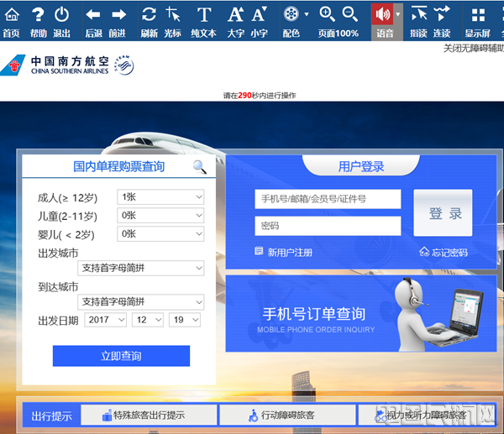
Task: Click the 出行提示 label
Action: 51,416
